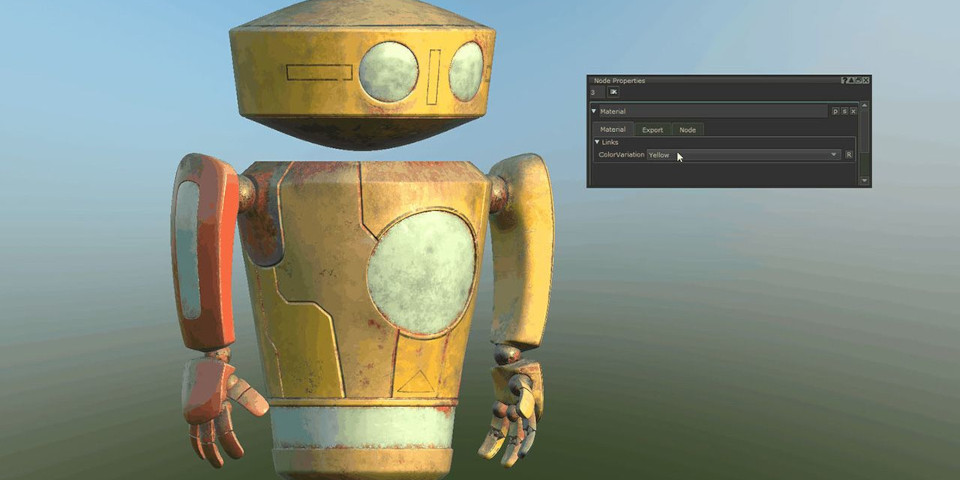Click the clear all panels icon
960x480 pixels.
point(613,92)
